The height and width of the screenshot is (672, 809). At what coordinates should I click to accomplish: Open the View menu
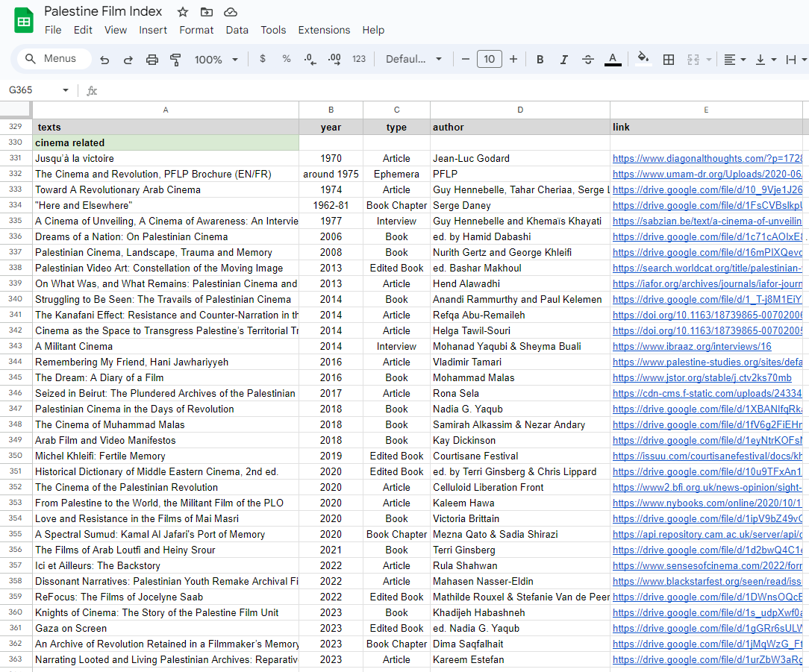click(x=116, y=30)
